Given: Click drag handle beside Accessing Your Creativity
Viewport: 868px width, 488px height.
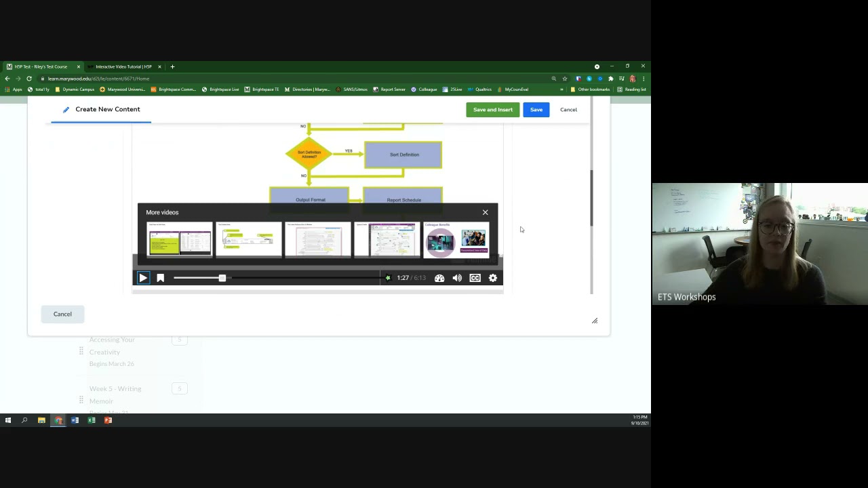Looking at the screenshot, I should coord(81,350).
